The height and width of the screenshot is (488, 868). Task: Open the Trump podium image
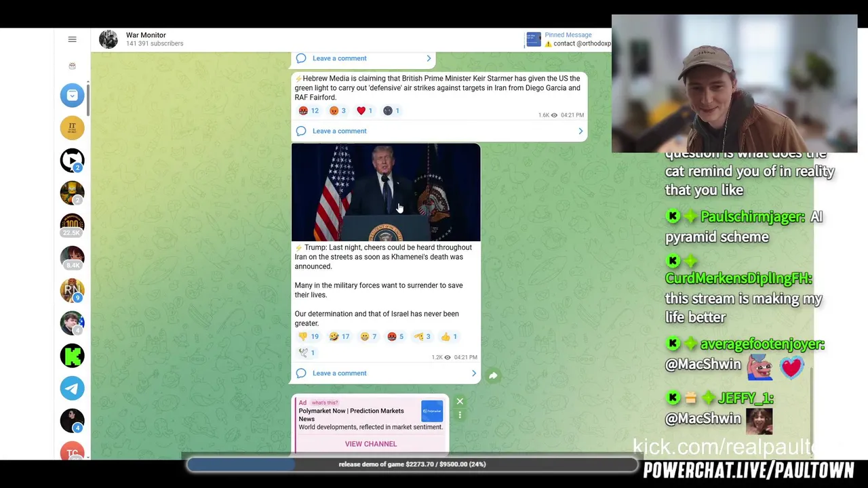coord(386,192)
